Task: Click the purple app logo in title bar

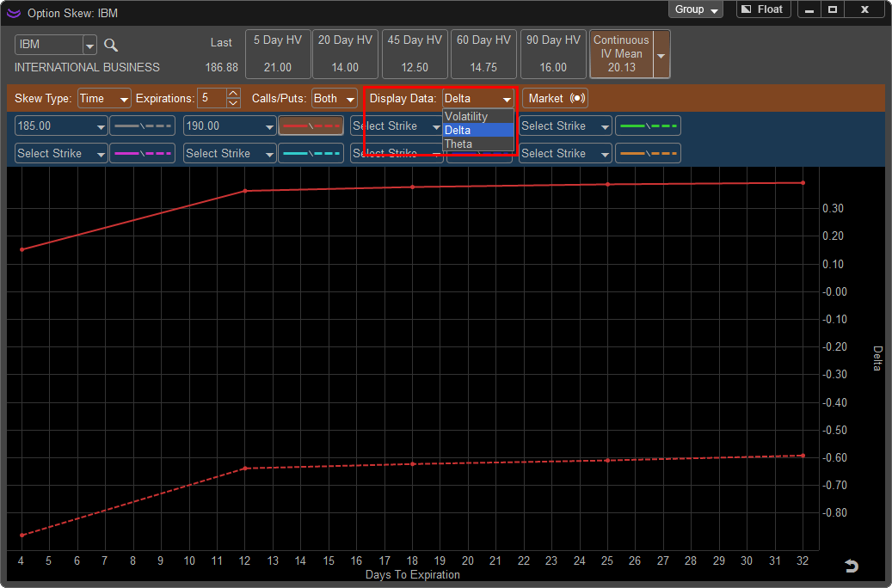Action: tap(14, 13)
